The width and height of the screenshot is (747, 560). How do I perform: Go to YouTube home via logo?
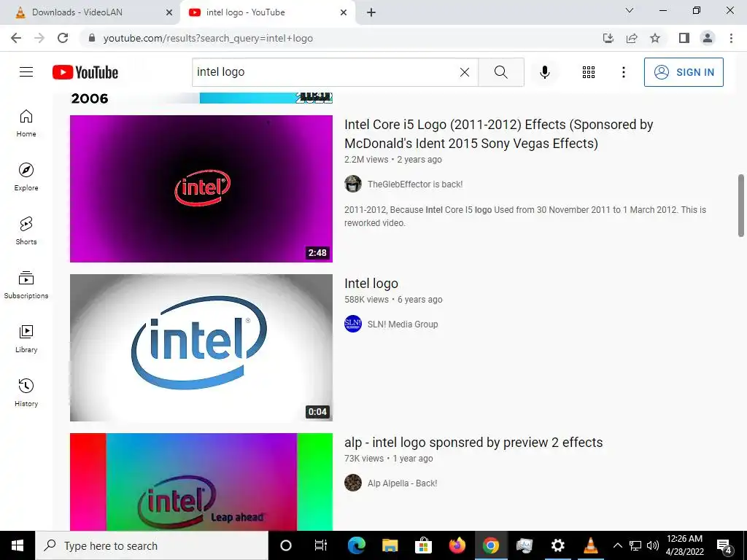(x=85, y=72)
